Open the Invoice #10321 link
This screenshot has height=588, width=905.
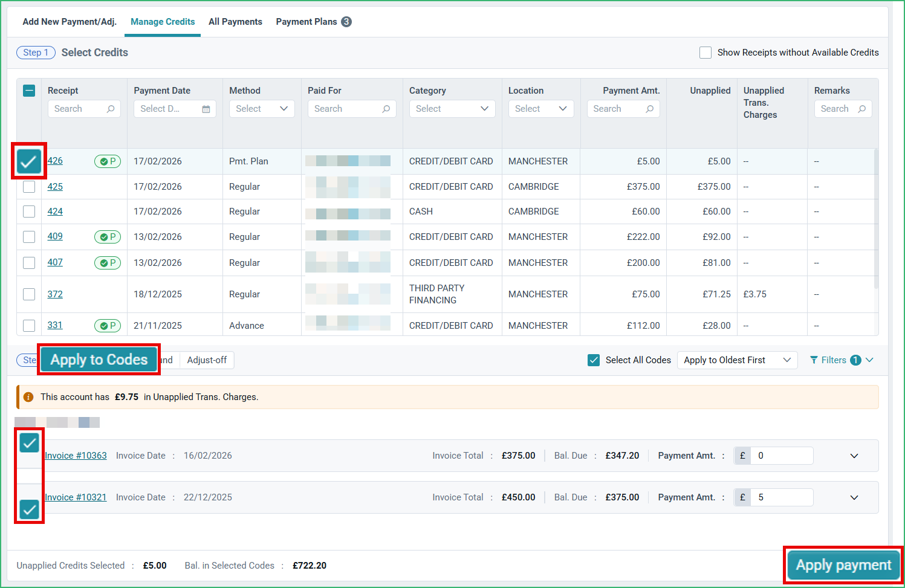pos(76,497)
